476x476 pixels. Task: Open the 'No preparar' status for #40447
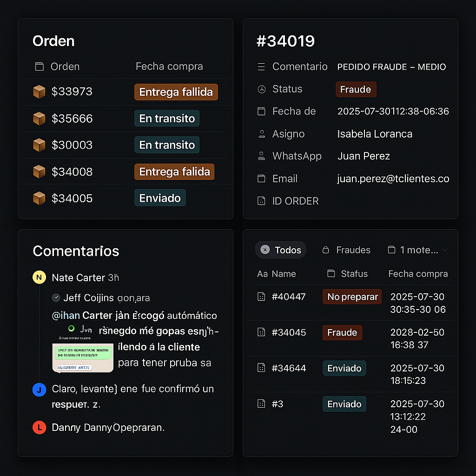pos(352,297)
